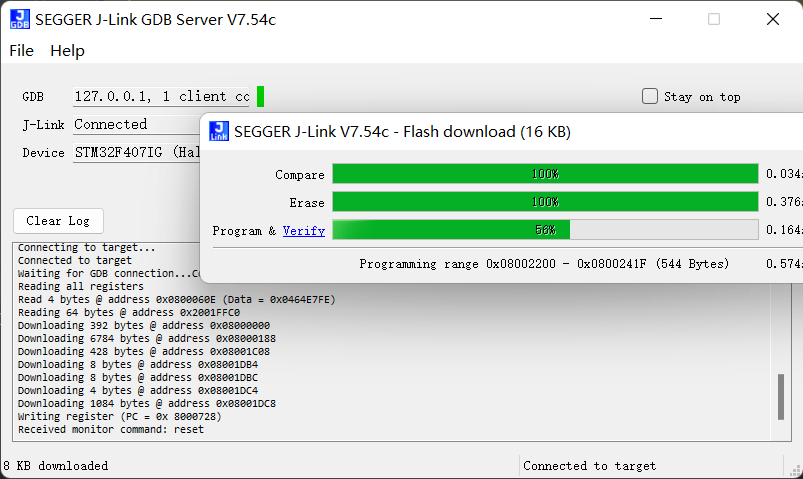Click the Verify link in Flash download
The width and height of the screenshot is (803, 479).
[x=303, y=230]
